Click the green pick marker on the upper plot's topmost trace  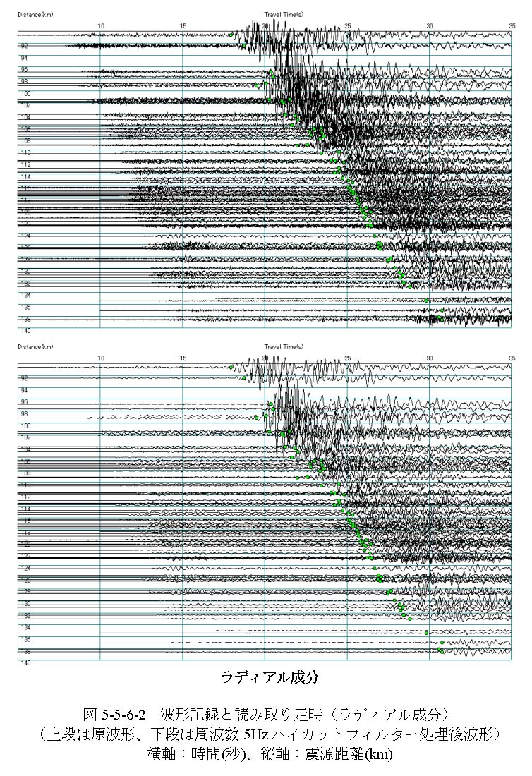click(231, 35)
